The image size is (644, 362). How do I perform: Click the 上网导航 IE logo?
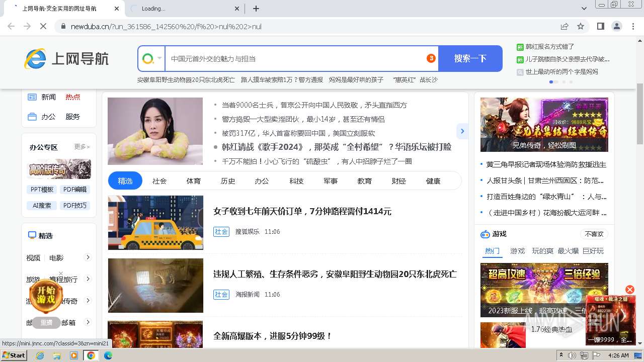pyautogui.click(x=66, y=59)
